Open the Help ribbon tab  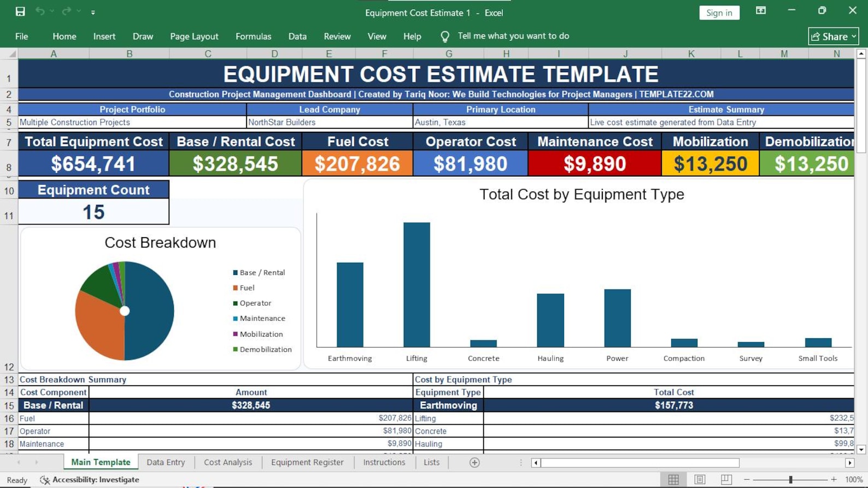412,36
